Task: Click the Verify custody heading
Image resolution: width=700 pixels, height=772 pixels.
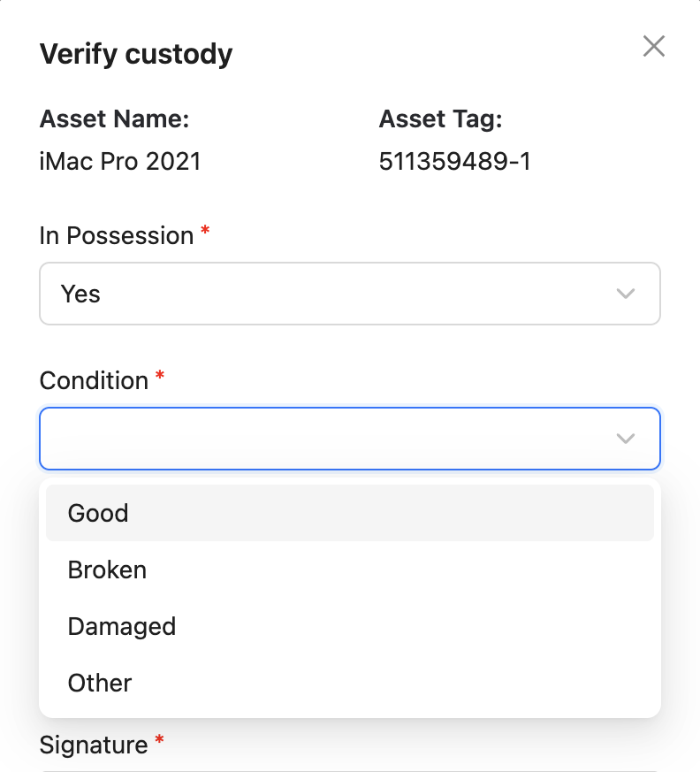Action: click(136, 54)
